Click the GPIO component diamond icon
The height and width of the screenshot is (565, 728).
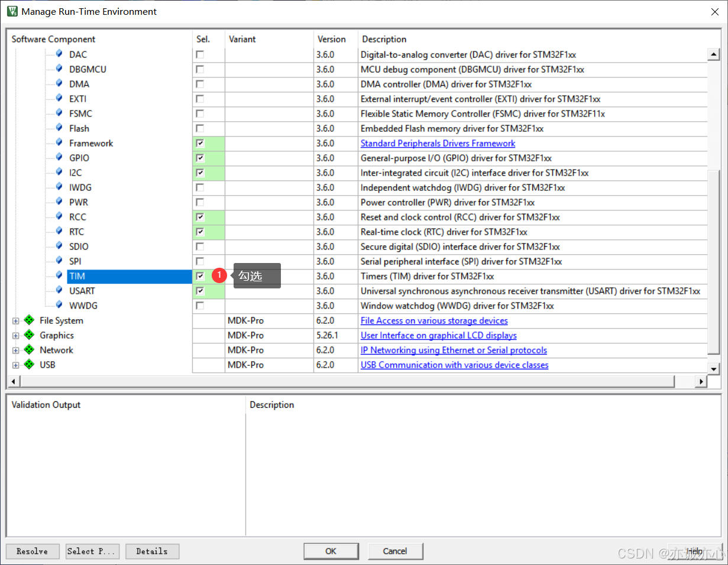[x=59, y=157]
